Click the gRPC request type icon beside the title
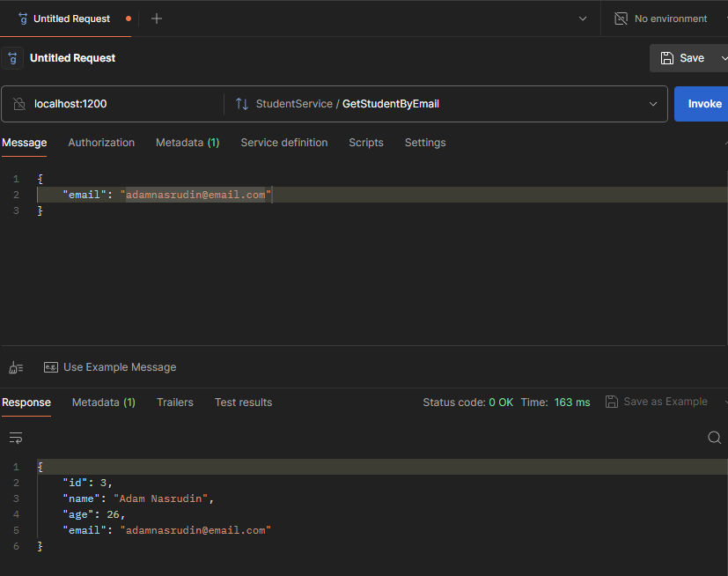Image resolution: width=728 pixels, height=576 pixels. click(12, 58)
